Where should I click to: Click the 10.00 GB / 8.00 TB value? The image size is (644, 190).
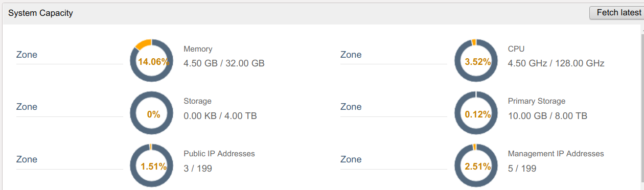coord(547,116)
